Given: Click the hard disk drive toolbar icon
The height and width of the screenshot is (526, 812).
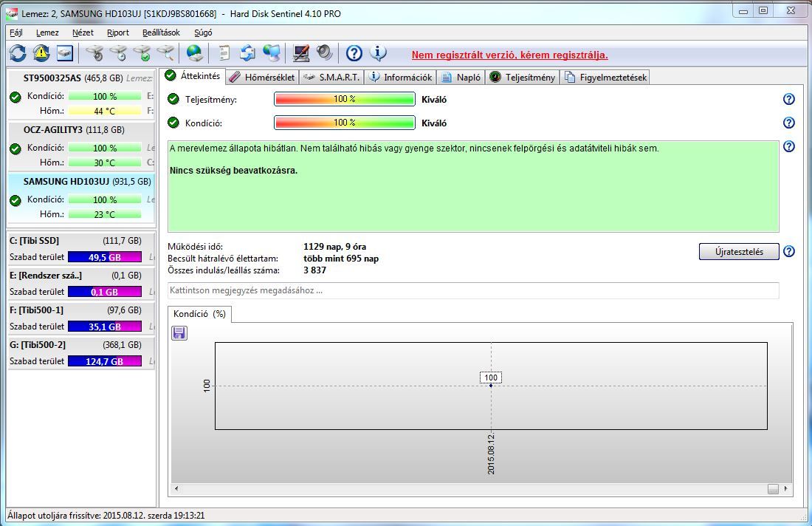Looking at the screenshot, I should coord(65,53).
